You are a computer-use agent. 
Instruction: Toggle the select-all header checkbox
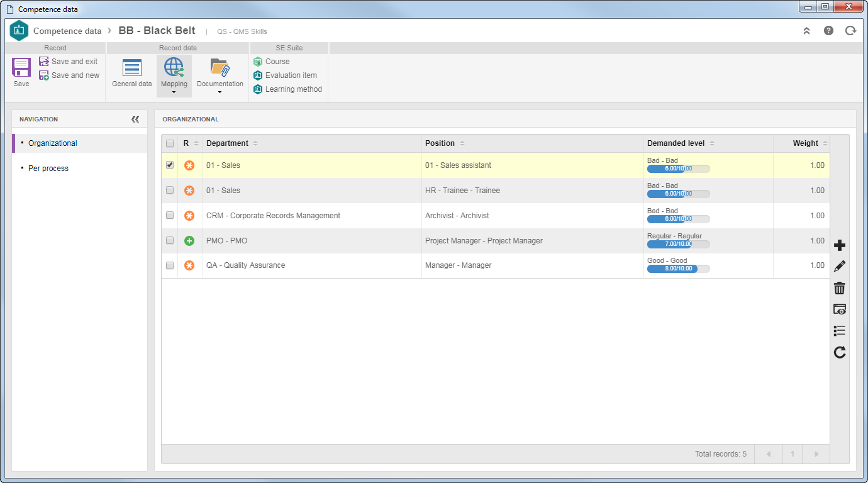[x=170, y=143]
